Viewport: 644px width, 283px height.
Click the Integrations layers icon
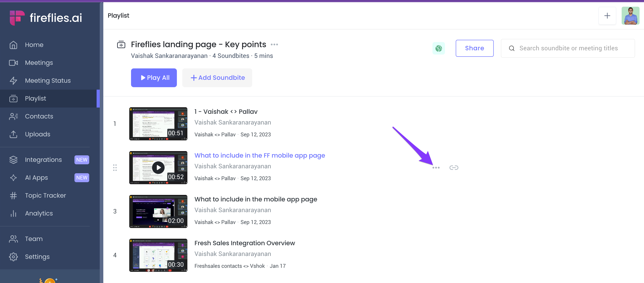[x=13, y=160]
